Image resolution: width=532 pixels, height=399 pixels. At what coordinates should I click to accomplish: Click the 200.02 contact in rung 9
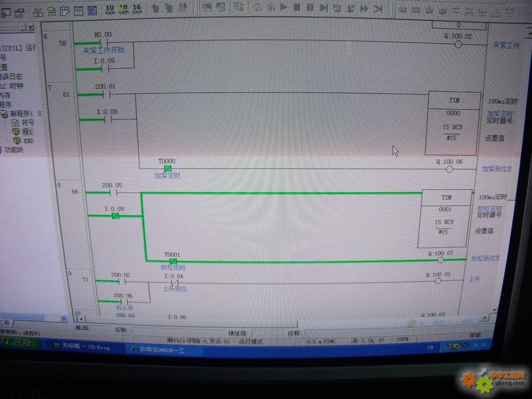pyautogui.click(x=122, y=281)
